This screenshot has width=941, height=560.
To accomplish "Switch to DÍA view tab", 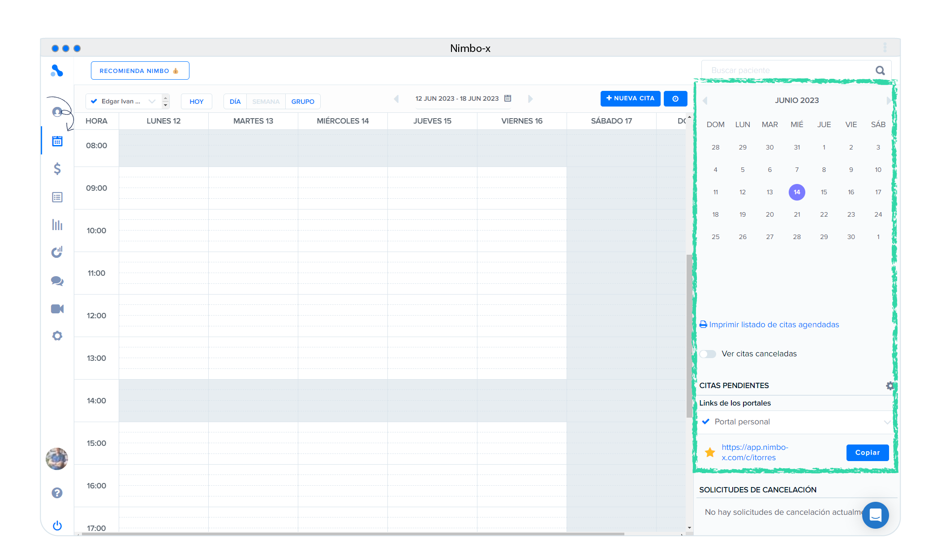I will [235, 101].
